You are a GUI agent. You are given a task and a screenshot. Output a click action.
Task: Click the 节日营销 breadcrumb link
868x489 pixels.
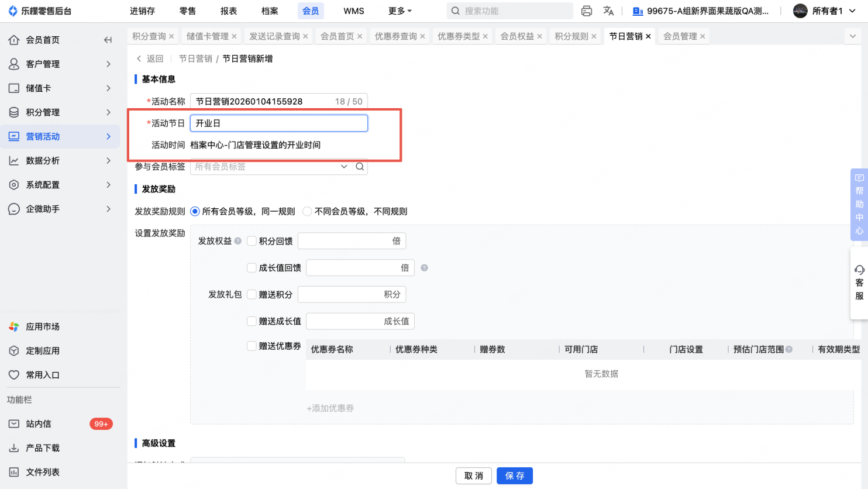(195, 58)
